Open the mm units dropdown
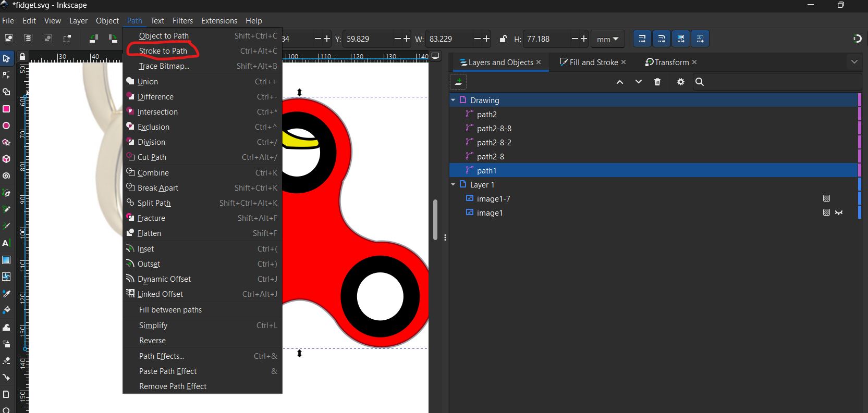The height and width of the screenshot is (413, 868). (607, 39)
